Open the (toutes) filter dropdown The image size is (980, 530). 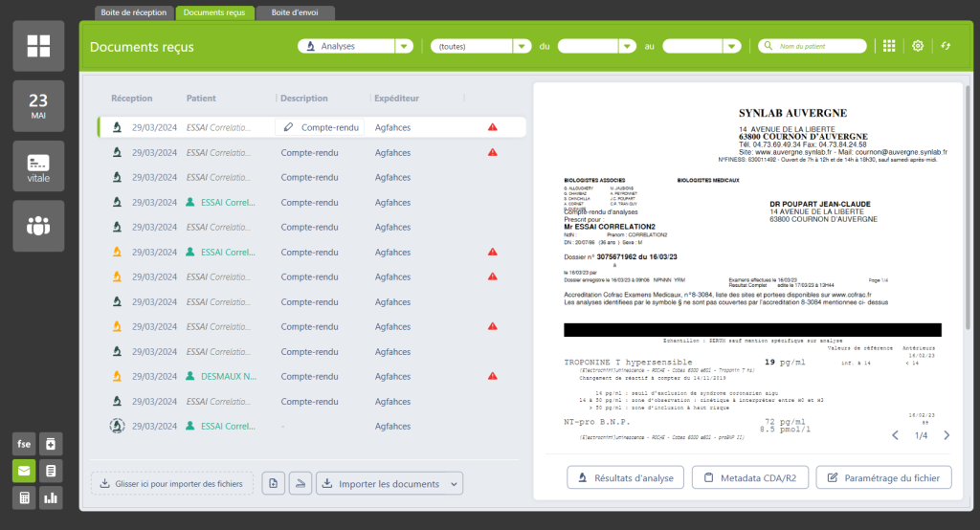click(x=522, y=46)
